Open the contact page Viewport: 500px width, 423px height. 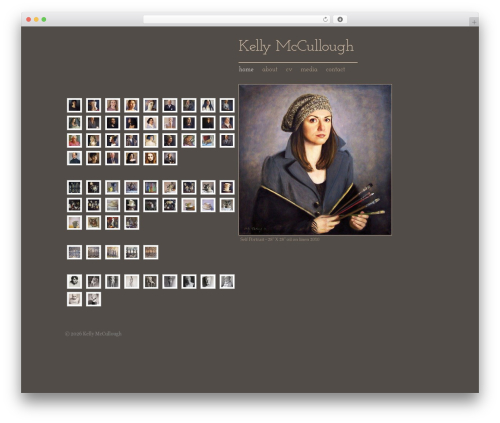335,69
